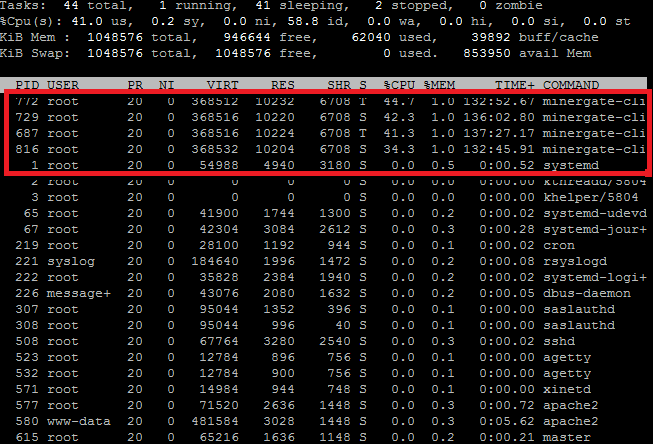Select the SHR column header
The width and height of the screenshot is (653, 444).
point(339,85)
